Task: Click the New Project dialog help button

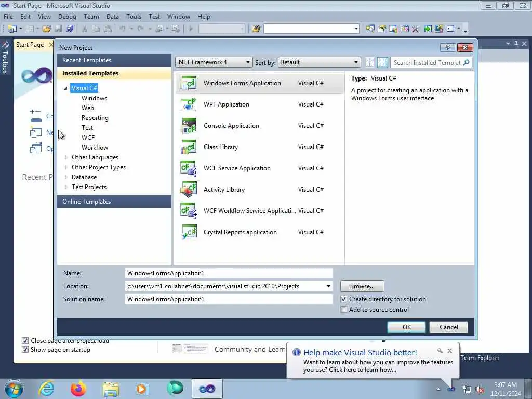Action: tap(448, 47)
